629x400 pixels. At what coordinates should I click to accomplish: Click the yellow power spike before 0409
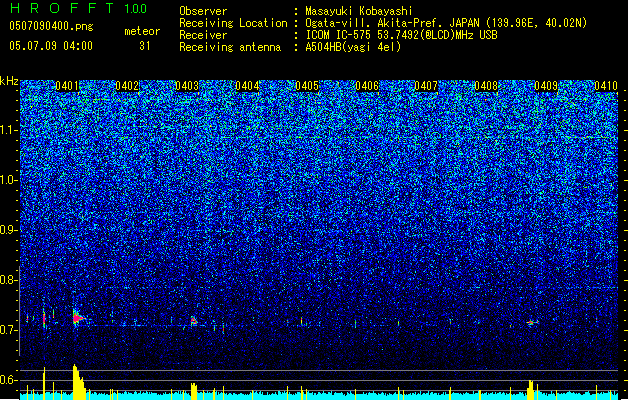click(x=531, y=390)
